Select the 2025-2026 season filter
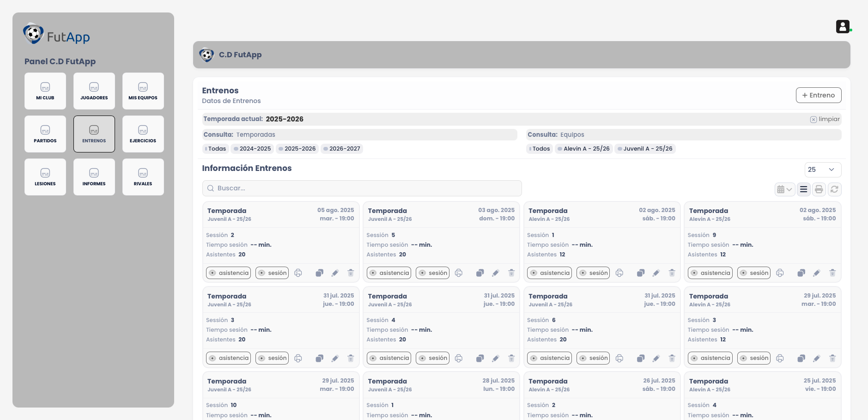The width and height of the screenshot is (868, 420). pos(297,149)
